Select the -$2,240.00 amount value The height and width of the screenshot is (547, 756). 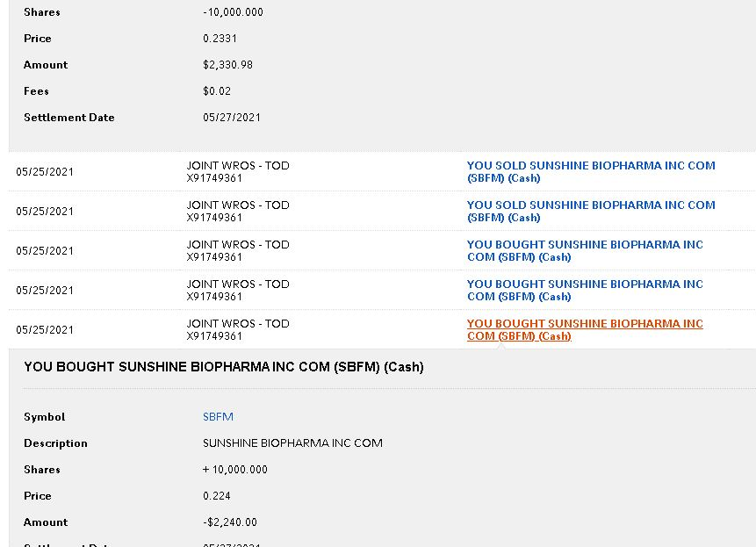(x=230, y=522)
